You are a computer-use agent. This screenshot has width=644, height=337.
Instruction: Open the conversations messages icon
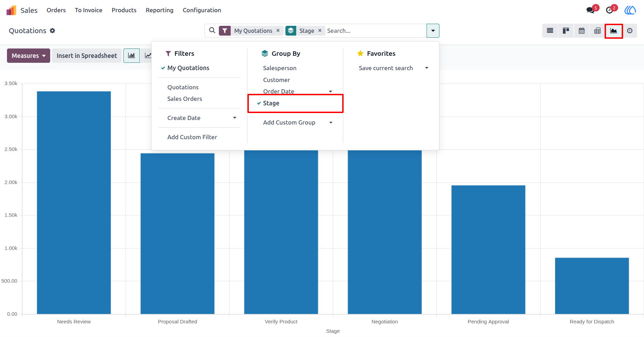pyautogui.click(x=590, y=10)
